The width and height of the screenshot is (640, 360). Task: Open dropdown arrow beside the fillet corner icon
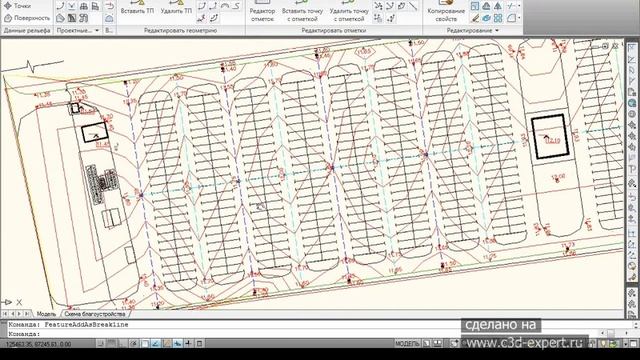(519, 18)
